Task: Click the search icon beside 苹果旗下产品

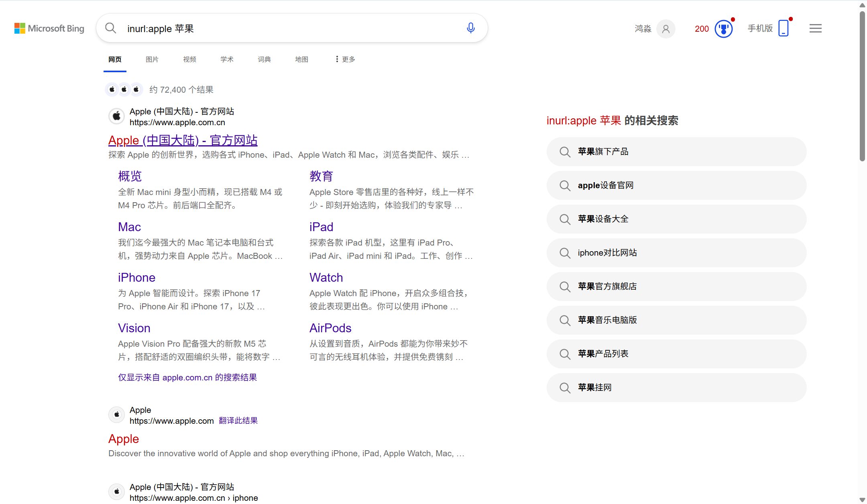Action: point(565,152)
